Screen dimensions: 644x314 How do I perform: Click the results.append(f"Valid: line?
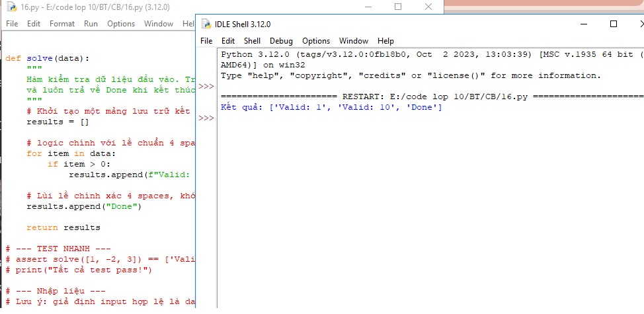click(129, 175)
